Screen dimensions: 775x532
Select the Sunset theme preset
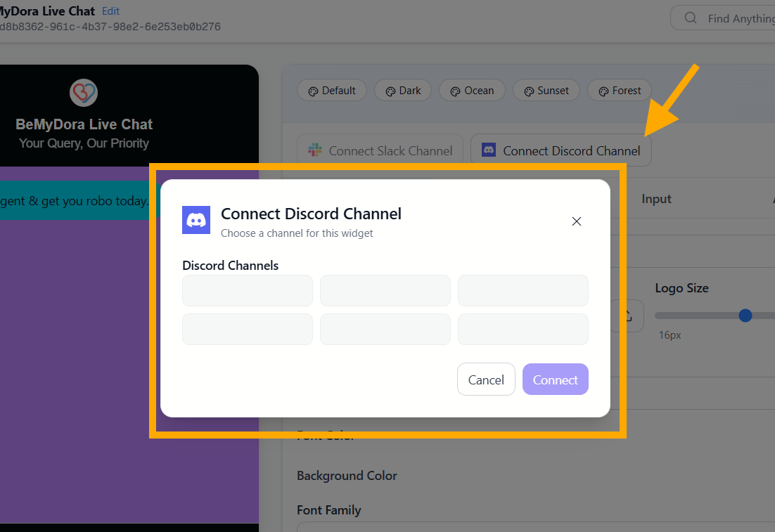click(546, 91)
